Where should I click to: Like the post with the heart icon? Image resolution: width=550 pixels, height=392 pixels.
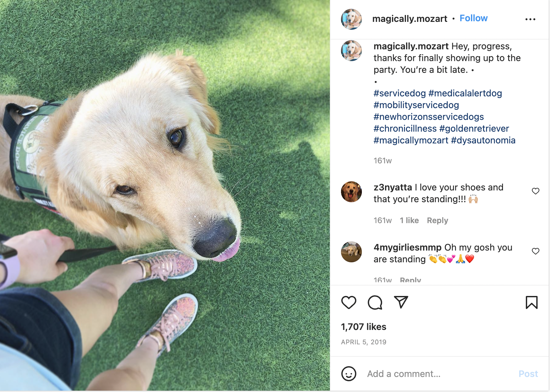click(348, 302)
